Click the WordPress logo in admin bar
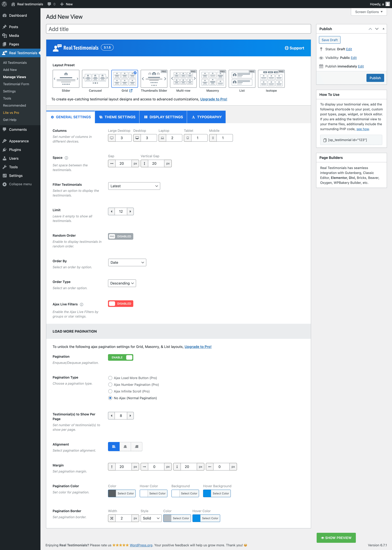Image resolution: width=392 pixels, height=550 pixels. click(4, 4)
